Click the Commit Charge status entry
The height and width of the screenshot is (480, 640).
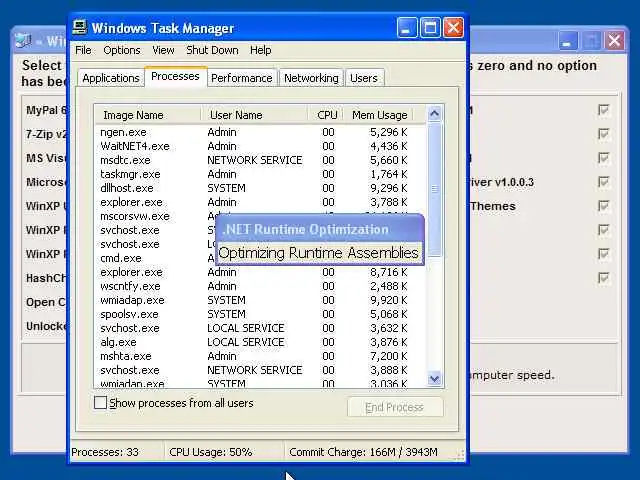tap(363, 452)
